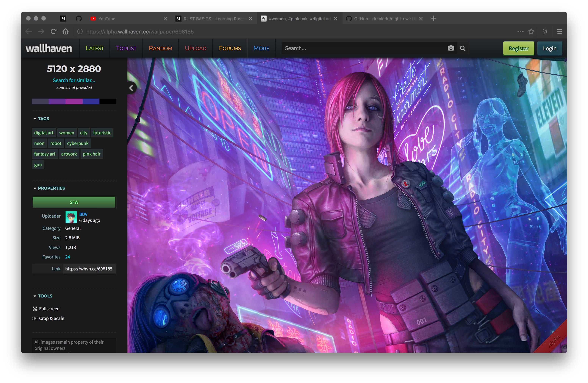
Task: Open the page actions three-dots icon
Action: 520,32
